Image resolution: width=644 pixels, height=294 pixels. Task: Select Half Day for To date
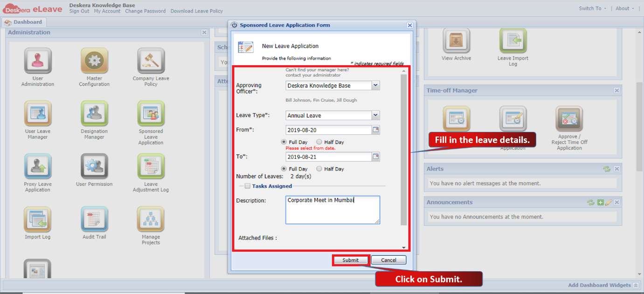(319, 169)
